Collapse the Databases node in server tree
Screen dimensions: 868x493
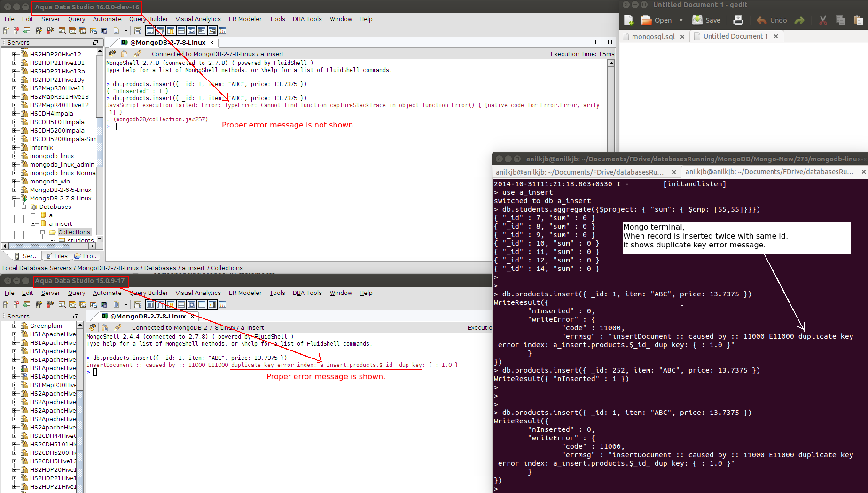pyautogui.click(x=24, y=207)
